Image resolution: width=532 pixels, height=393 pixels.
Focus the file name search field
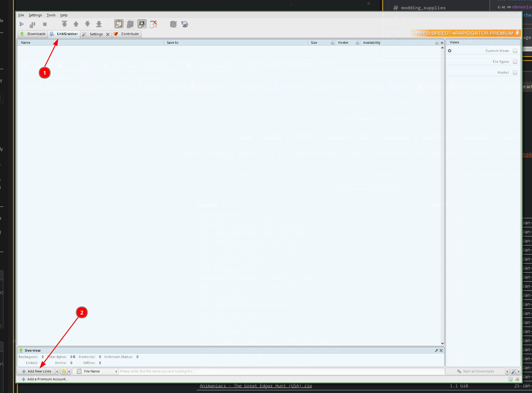[281, 371]
